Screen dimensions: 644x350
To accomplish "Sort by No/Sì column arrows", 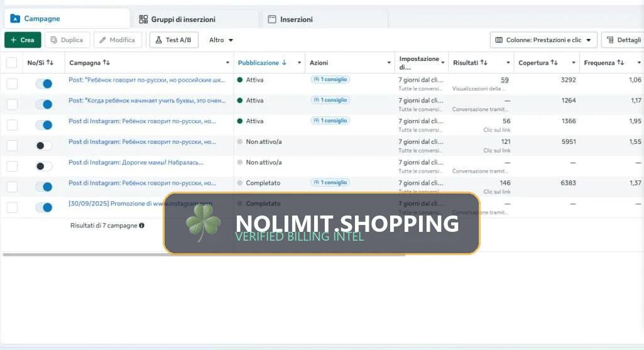I will click(50, 62).
